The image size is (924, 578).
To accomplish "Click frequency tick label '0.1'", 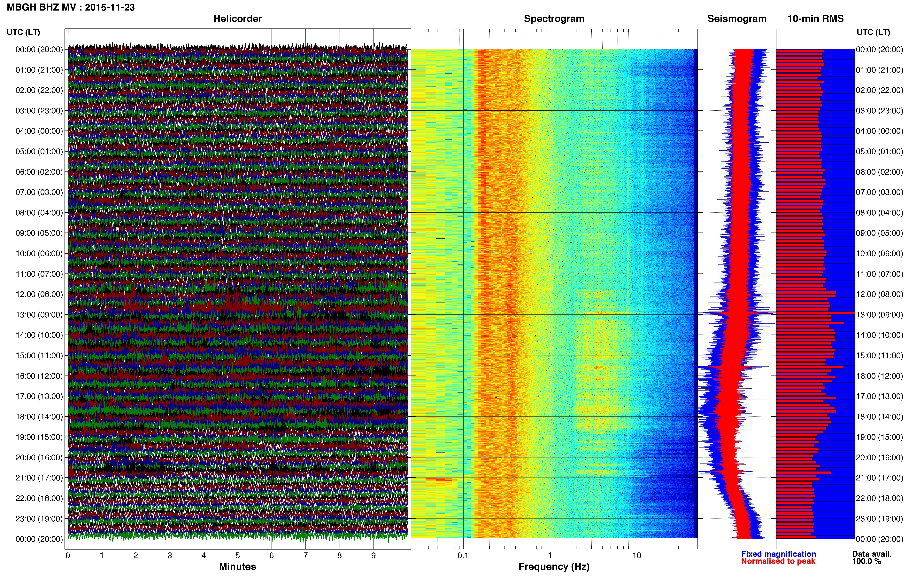I will 463,556.
